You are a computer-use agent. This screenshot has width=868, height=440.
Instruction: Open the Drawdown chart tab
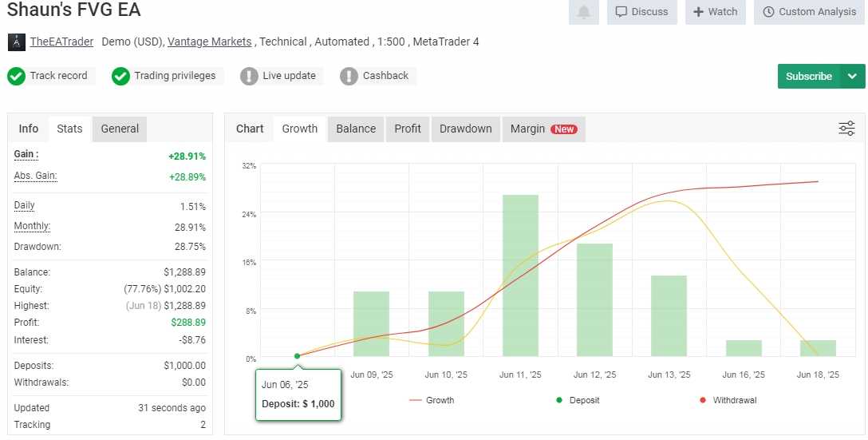[x=466, y=129]
